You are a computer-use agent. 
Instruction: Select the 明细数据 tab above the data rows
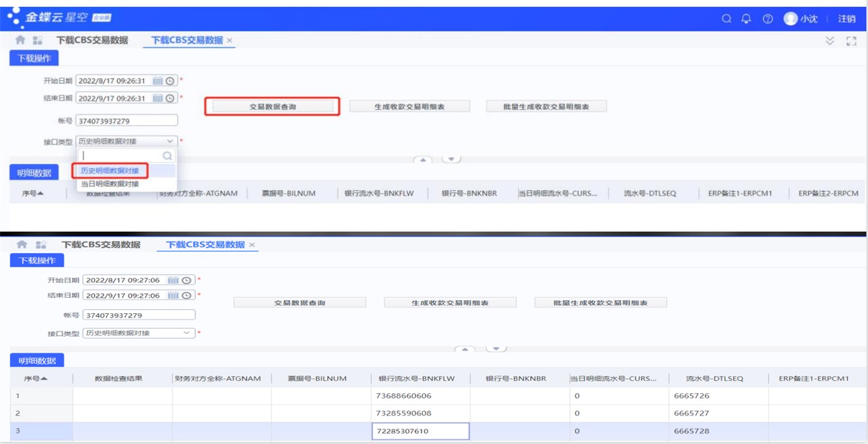pyautogui.click(x=37, y=360)
